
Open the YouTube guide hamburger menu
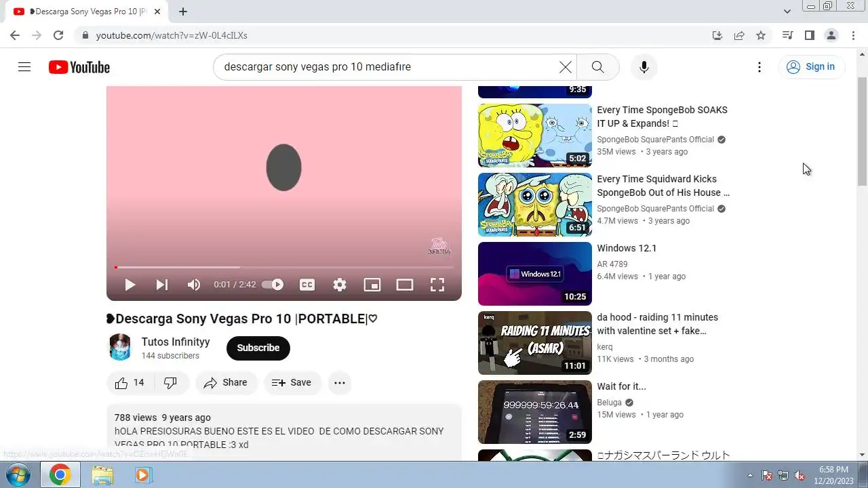pyautogui.click(x=24, y=67)
